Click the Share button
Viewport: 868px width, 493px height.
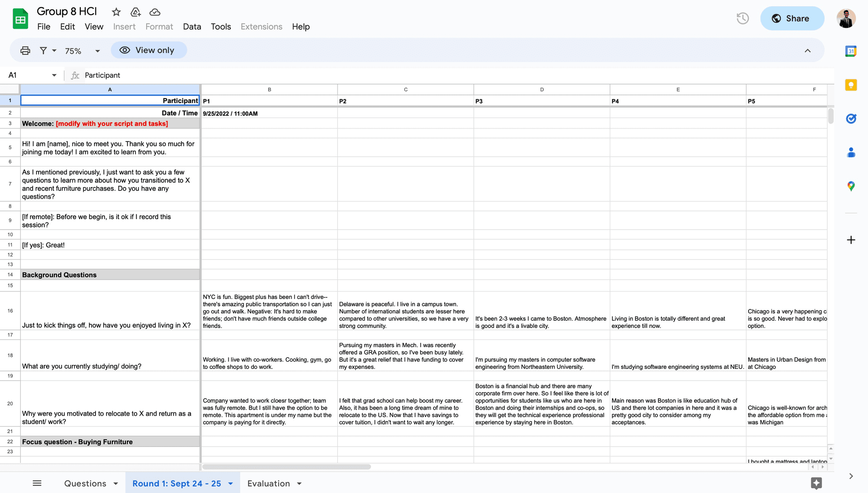[x=792, y=18]
